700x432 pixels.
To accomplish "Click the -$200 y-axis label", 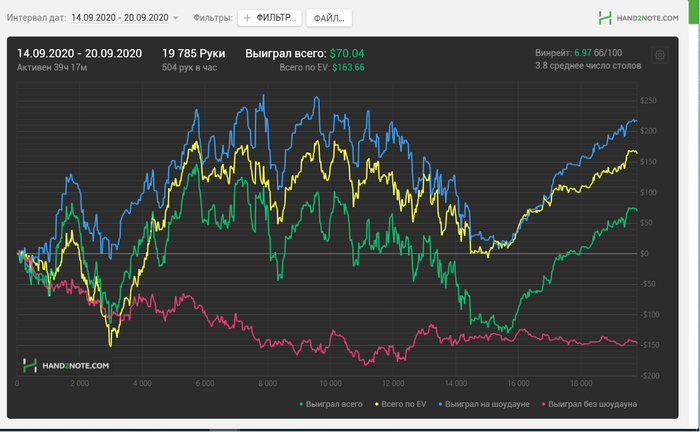I will point(650,376).
